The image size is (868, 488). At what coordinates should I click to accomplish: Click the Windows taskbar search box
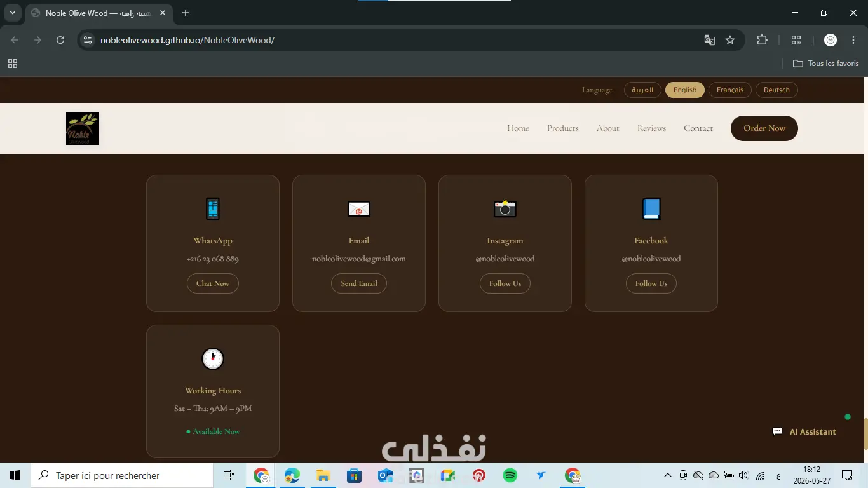pos(122,475)
